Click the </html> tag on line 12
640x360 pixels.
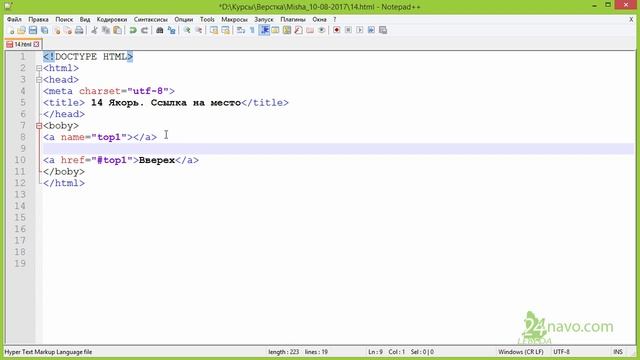(64, 183)
